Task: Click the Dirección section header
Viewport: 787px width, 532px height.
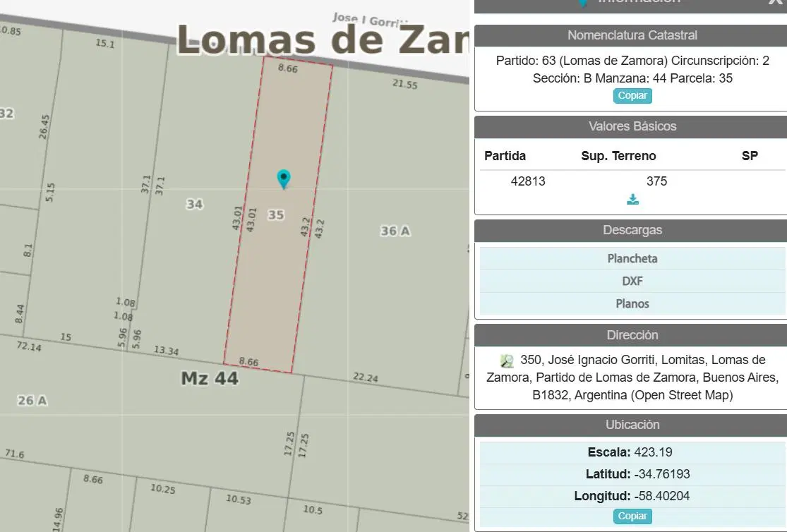Action: pos(632,335)
